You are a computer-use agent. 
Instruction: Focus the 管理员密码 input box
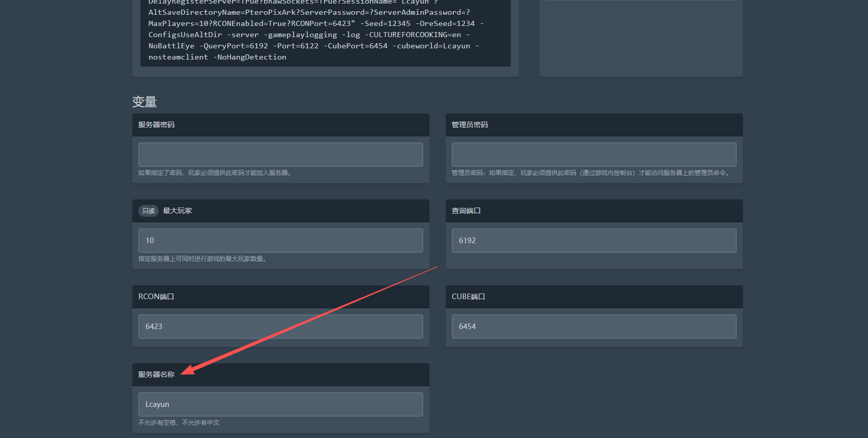tap(594, 155)
